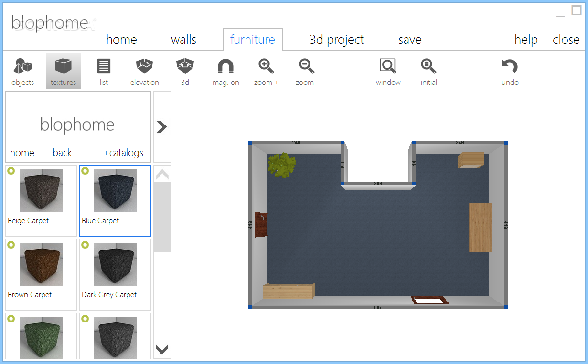Click the texture list scrollbar thumb
588x364 pixels.
(162, 217)
